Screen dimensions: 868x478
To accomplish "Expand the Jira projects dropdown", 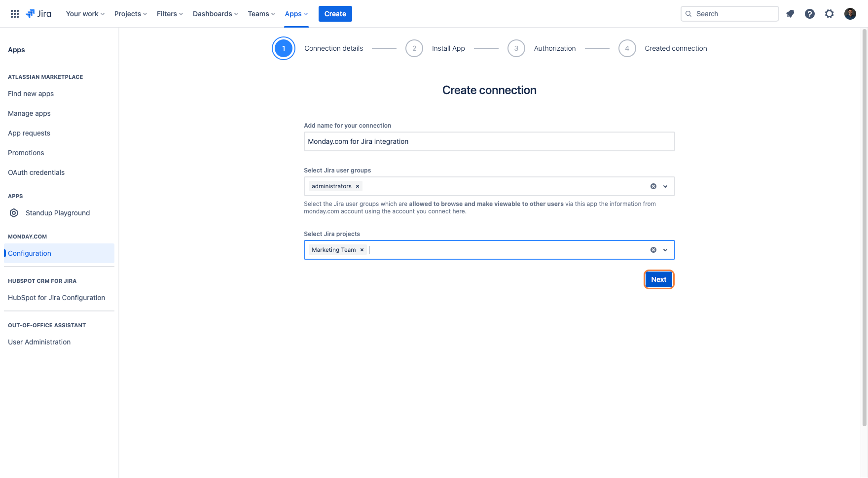I will pyautogui.click(x=665, y=250).
